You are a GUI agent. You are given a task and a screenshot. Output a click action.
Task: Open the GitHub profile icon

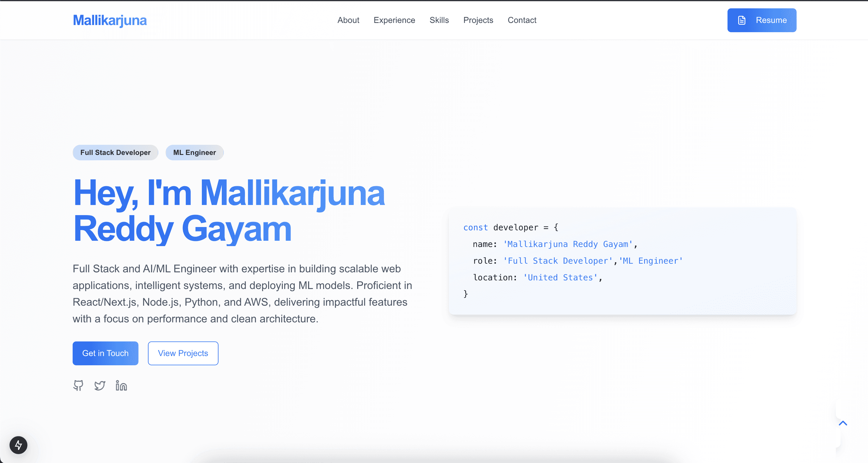pyautogui.click(x=78, y=386)
